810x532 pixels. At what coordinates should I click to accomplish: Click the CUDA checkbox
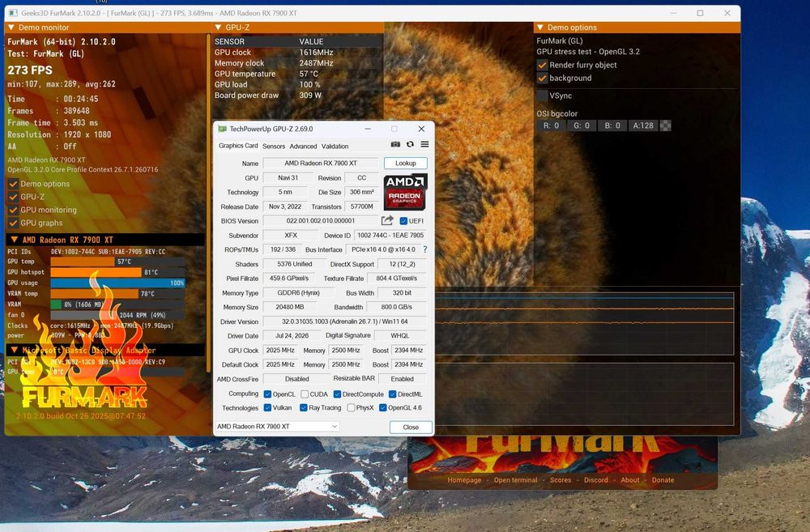point(305,394)
